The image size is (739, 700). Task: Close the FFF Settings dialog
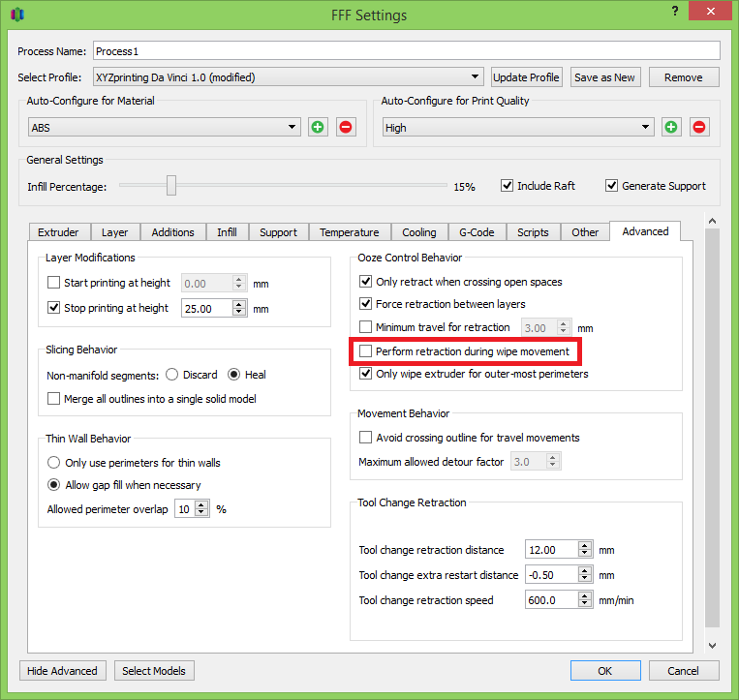coord(710,11)
